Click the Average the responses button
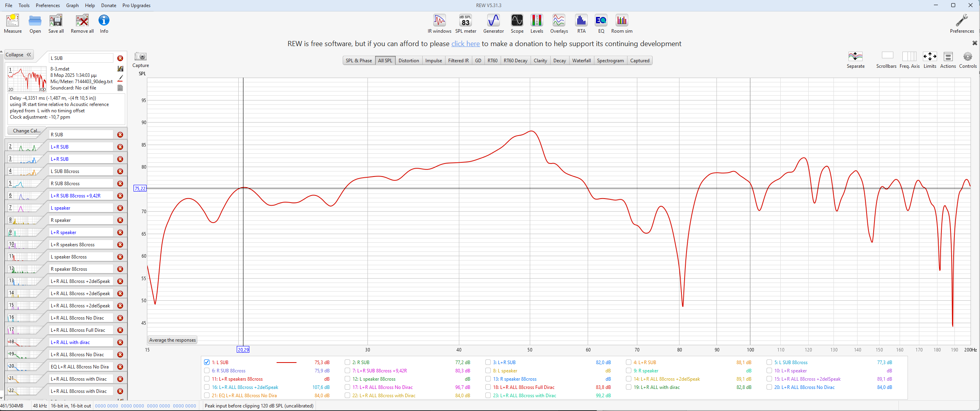 pos(172,340)
